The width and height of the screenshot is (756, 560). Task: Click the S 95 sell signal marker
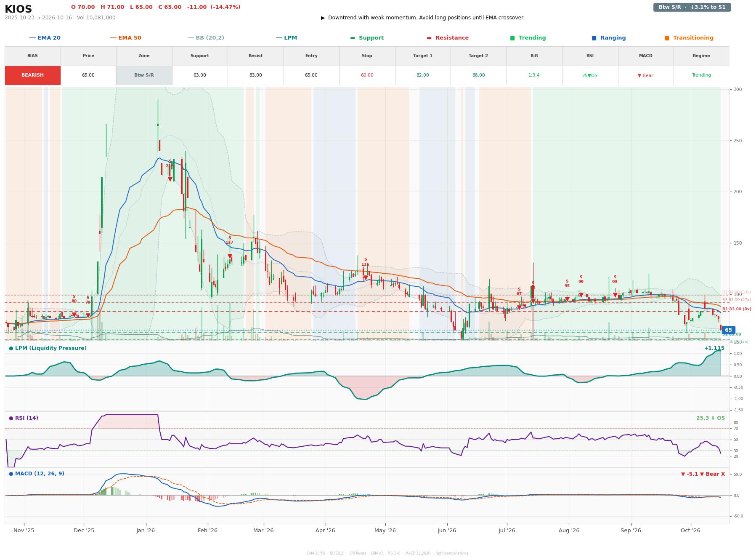[567, 299]
